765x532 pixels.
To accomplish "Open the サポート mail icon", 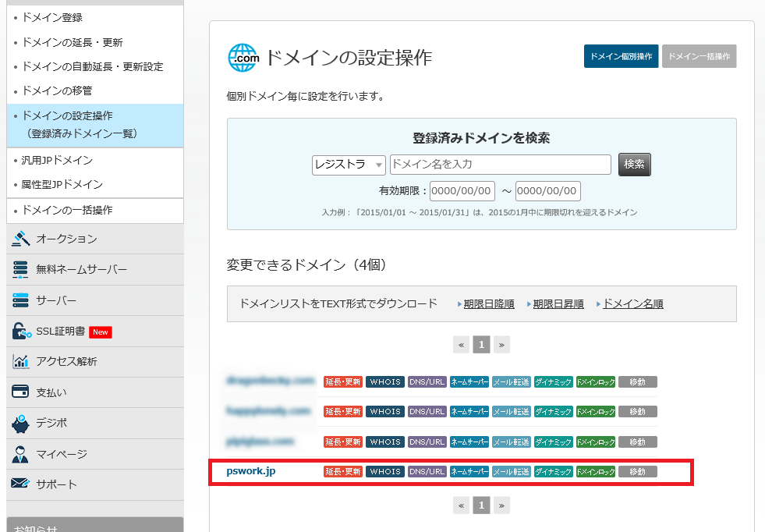I will (x=21, y=484).
